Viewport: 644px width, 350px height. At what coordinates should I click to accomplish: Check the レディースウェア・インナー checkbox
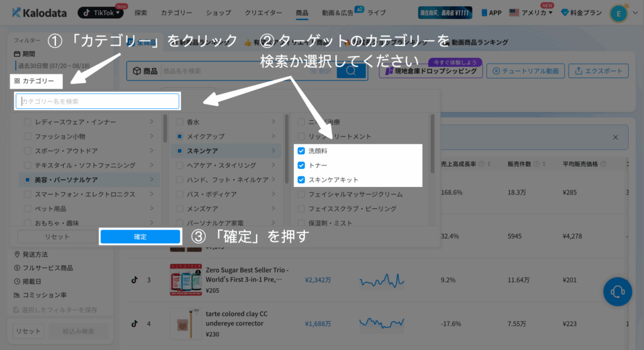point(28,122)
